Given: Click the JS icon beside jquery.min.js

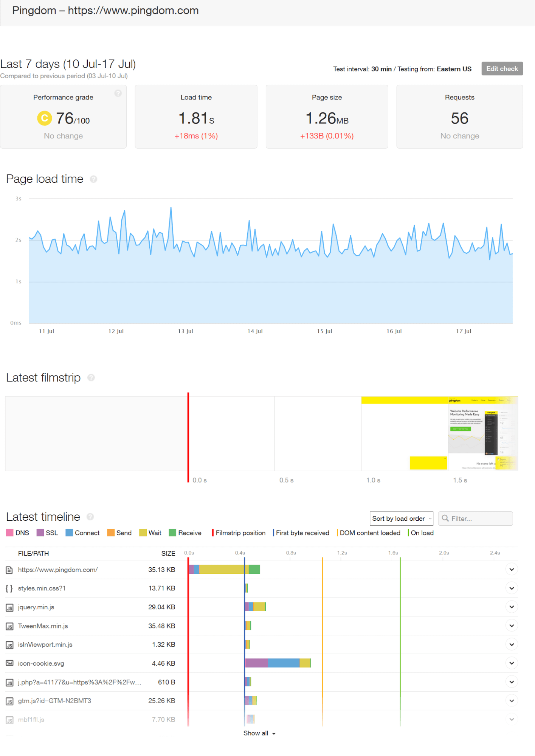Looking at the screenshot, I should point(9,608).
